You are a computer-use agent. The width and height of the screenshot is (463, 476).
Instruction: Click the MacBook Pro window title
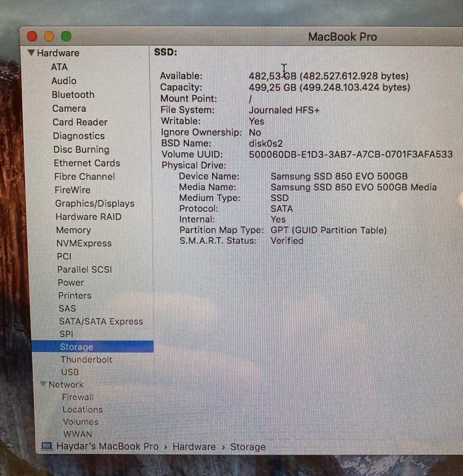pos(342,37)
